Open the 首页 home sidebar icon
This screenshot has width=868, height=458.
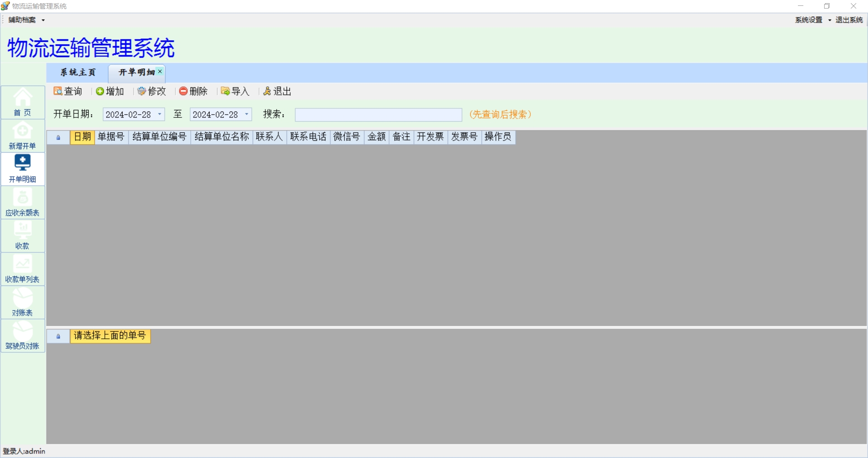pyautogui.click(x=23, y=103)
